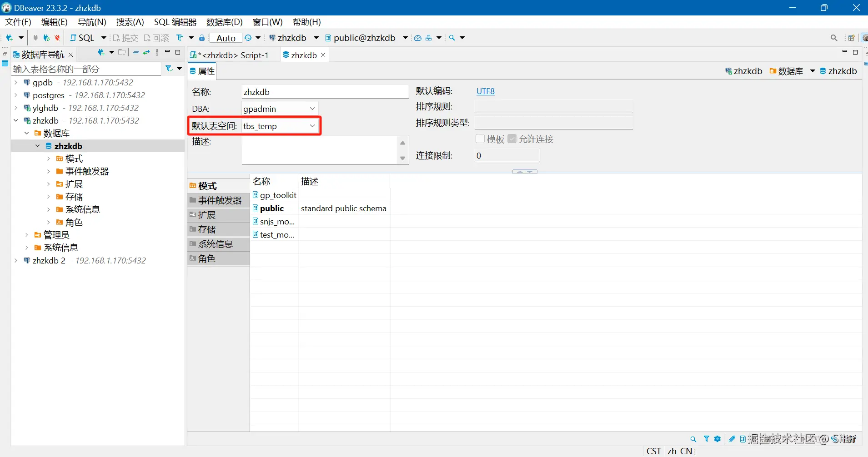The image size is (868, 457).
Task: Click the 提交 (commit) transaction icon
Action: [126, 38]
